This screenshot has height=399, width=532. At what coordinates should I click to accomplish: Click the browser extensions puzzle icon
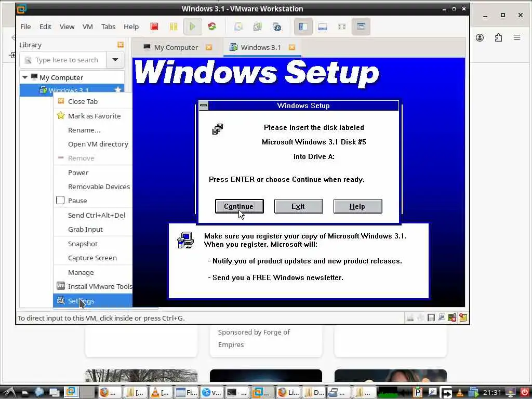click(x=498, y=37)
